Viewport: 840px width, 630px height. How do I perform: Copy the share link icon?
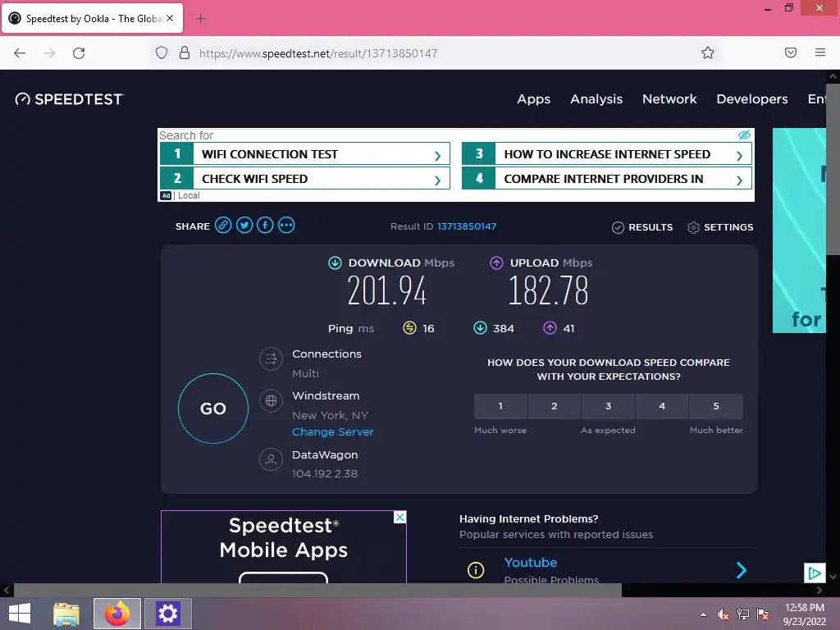pyautogui.click(x=223, y=226)
